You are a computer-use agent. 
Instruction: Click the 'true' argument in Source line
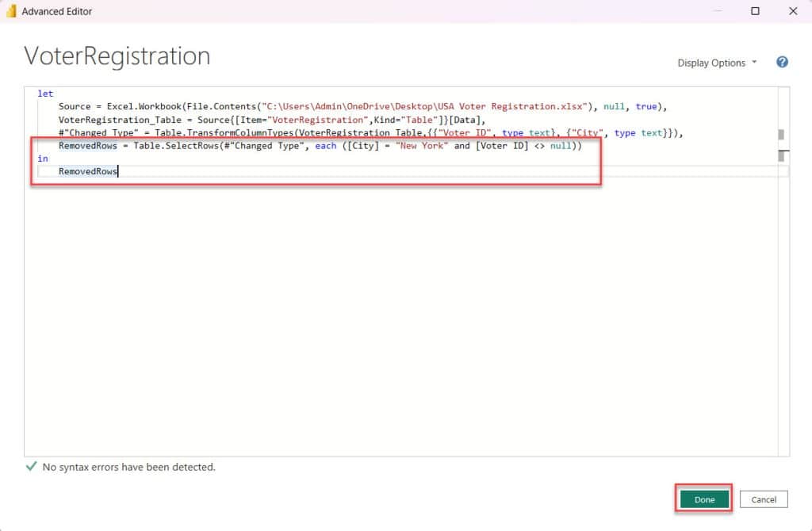[645, 107]
